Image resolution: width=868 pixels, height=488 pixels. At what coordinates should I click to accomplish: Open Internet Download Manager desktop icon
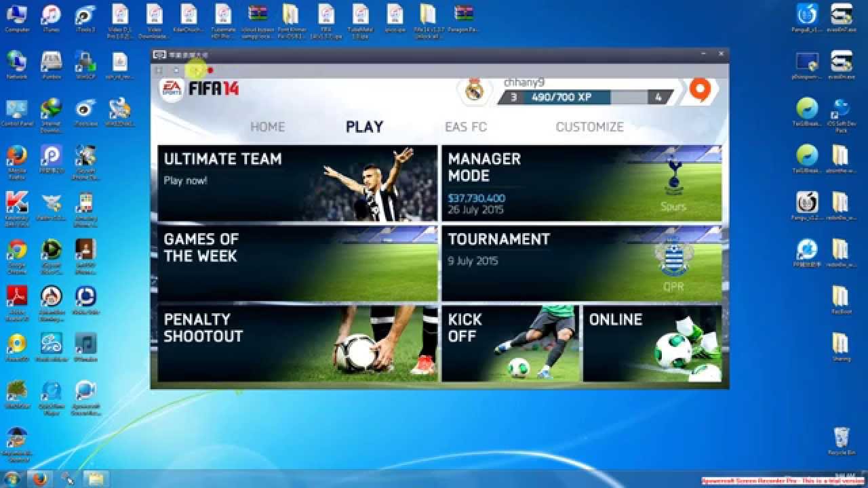click(51, 115)
